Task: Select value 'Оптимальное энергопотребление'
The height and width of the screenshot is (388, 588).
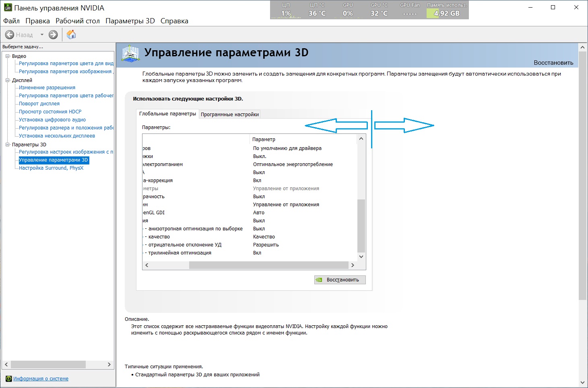Action: pyautogui.click(x=293, y=164)
